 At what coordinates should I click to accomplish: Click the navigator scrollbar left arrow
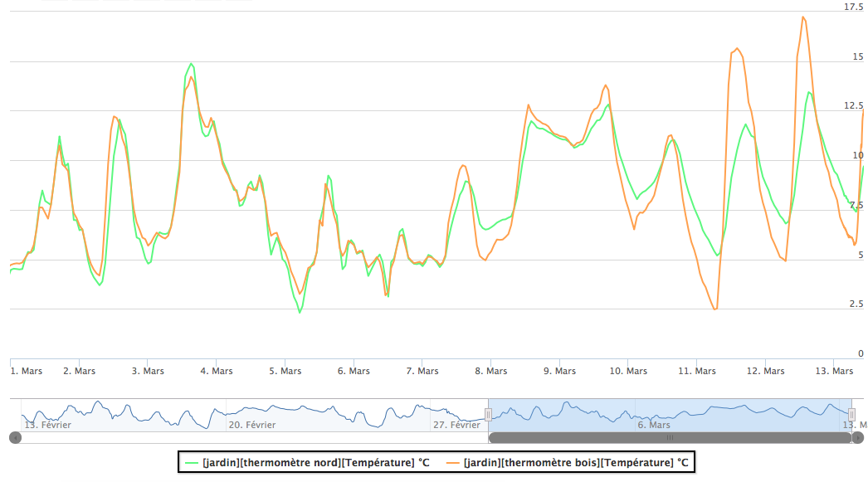pyautogui.click(x=16, y=438)
